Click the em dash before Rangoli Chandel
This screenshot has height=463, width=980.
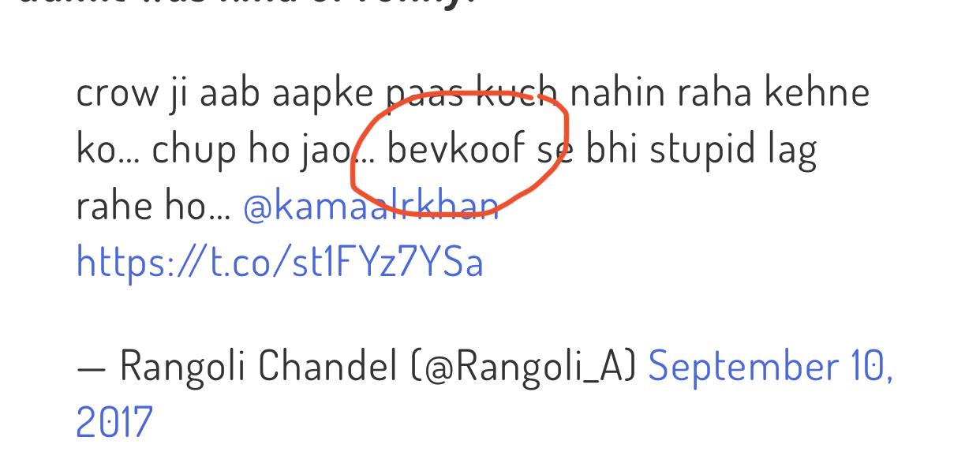click(92, 368)
